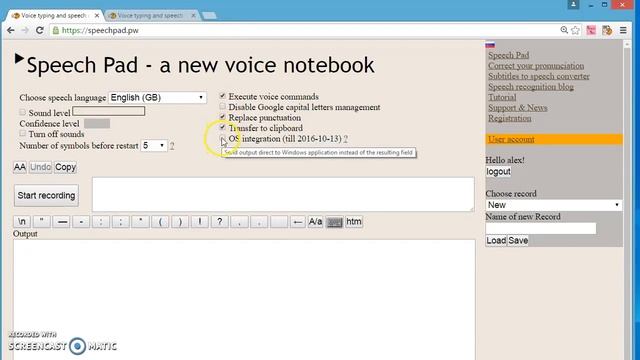Open the Chrome hamburger menu
Image resolution: width=640 pixels, height=360 pixels.
(x=623, y=30)
